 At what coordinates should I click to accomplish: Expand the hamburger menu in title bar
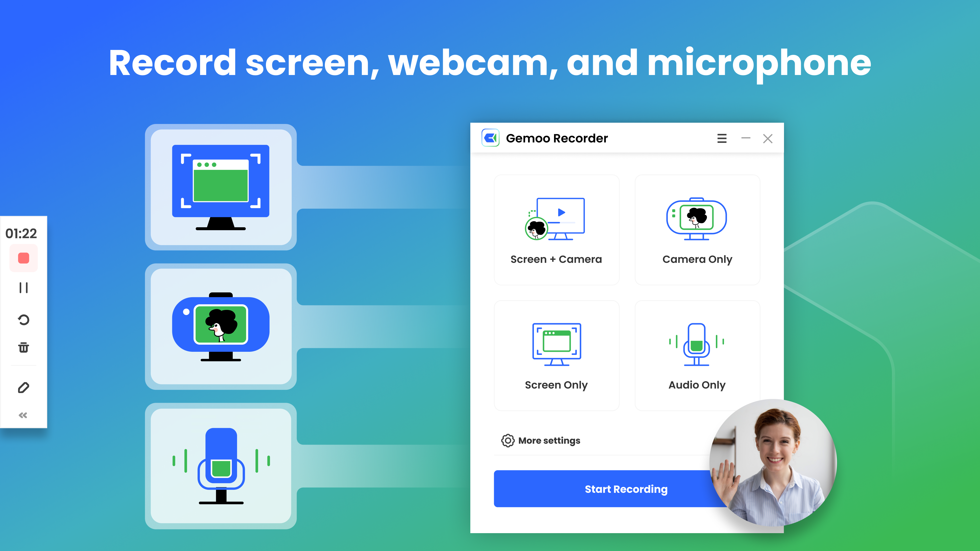click(721, 139)
